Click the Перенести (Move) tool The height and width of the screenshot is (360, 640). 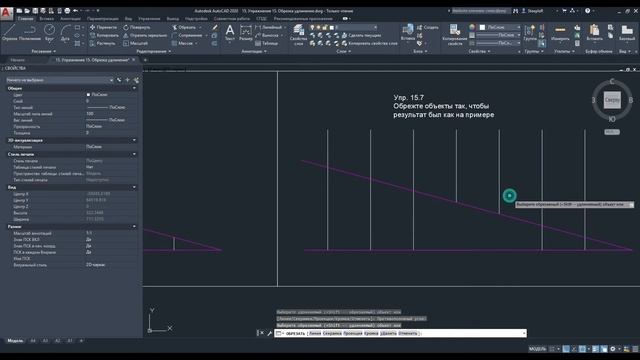pyautogui.click(x=103, y=27)
